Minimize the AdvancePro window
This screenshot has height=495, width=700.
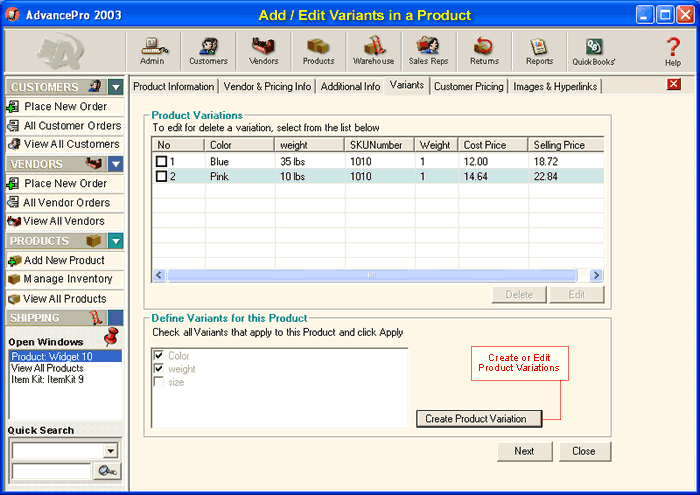click(x=644, y=15)
